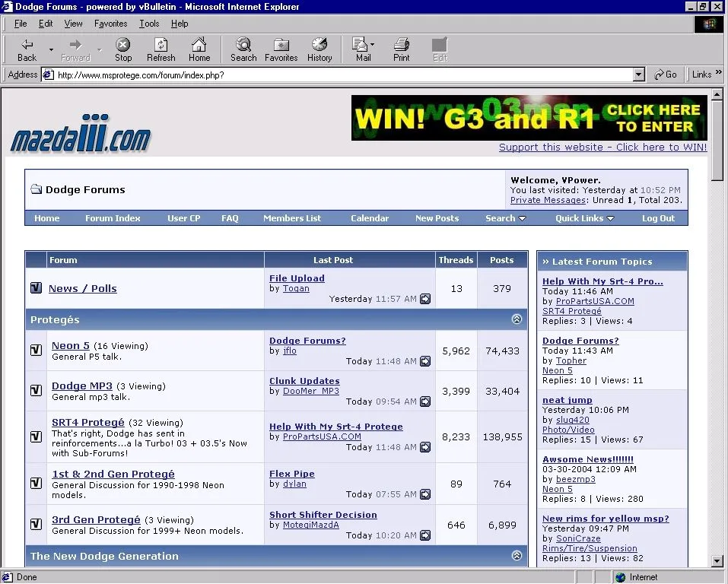Open the toolbar Search globe icon
728x584 pixels.
[x=243, y=45]
